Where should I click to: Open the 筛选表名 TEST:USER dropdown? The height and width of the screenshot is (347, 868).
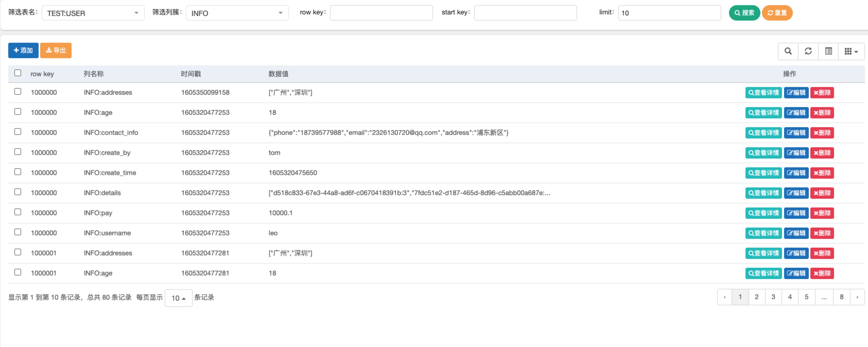[x=93, y=13]
